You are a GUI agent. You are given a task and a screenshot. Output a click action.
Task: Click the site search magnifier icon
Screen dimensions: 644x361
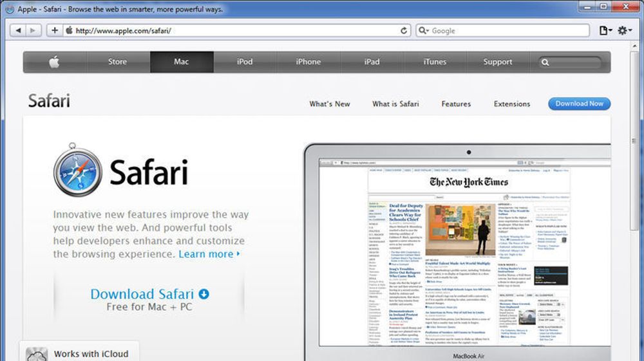[545, 62]
